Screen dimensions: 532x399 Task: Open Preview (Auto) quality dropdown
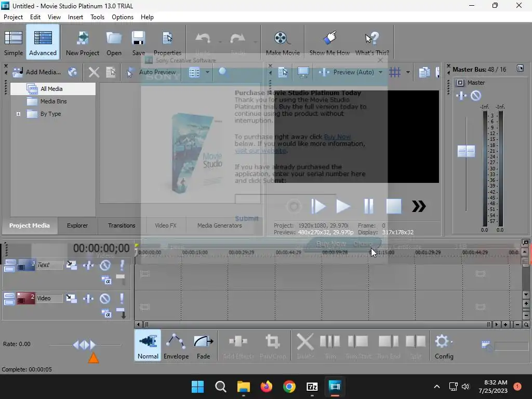click(380, 72)
